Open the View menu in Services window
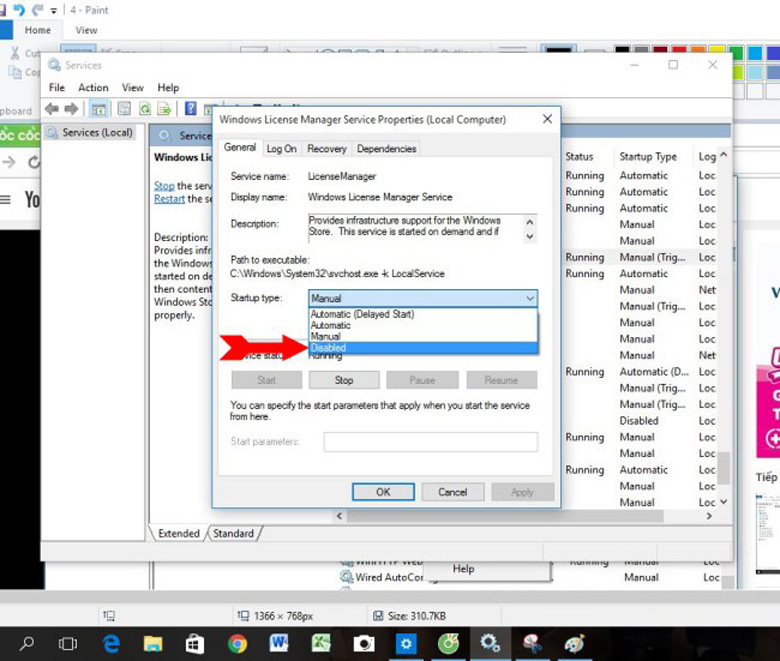 click(133, 88)
